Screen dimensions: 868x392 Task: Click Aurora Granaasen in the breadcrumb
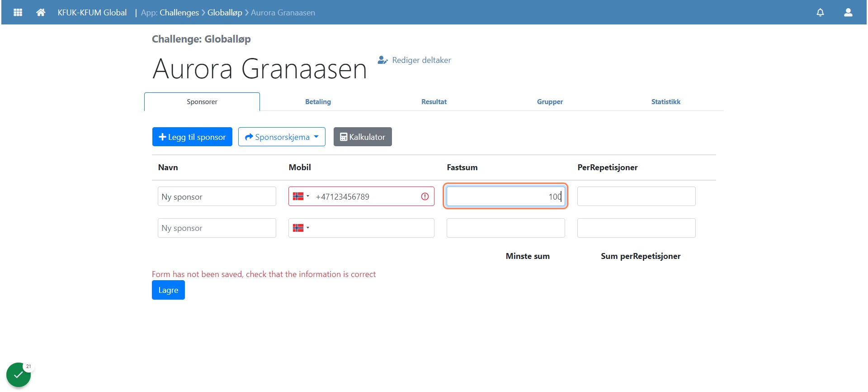pos(283,13)
